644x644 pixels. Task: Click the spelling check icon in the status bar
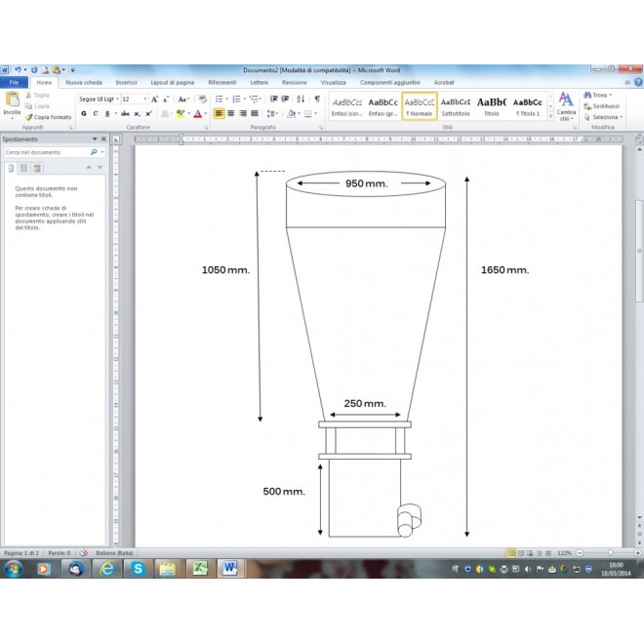tap(83, 553)
